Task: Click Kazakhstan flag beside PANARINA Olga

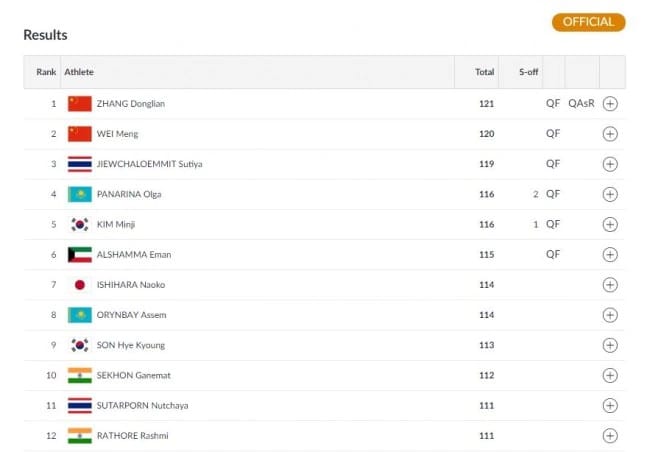Action: (x=80, y=194)
